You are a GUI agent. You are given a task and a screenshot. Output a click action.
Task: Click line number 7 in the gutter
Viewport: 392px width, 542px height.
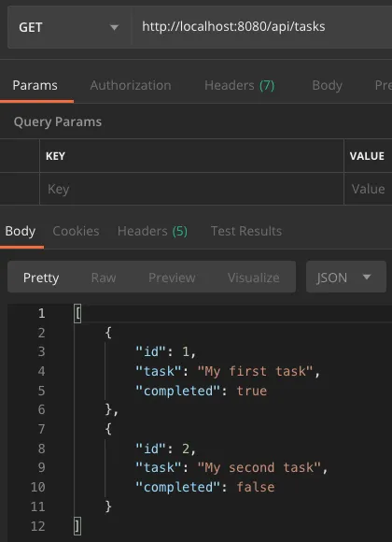(x=41, y=429)
